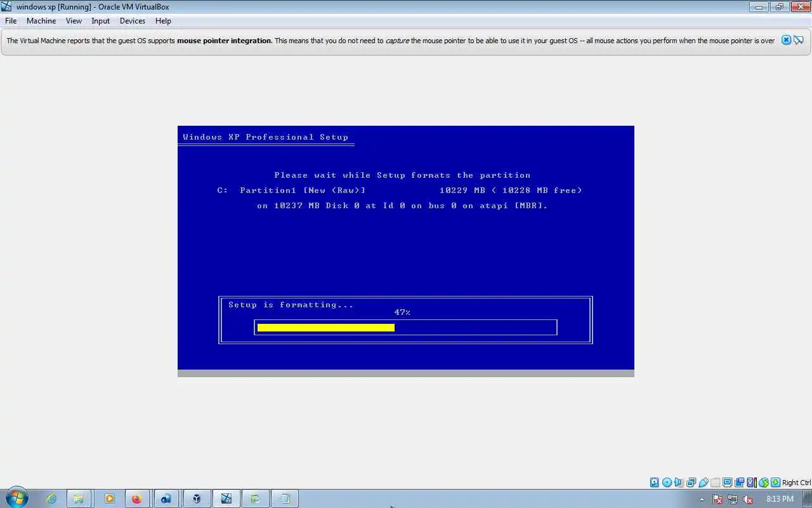Click the '10237 MB Disk 0' line
The height and width of the screenshot is (508, 812).
click(402, 206)
